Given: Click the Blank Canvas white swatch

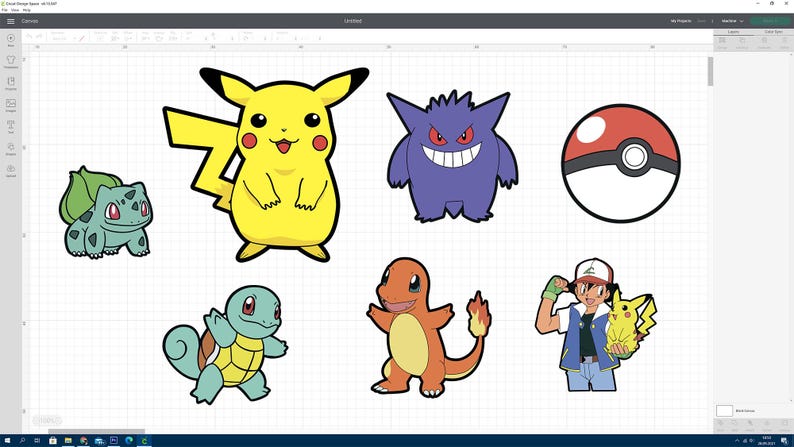Looking at the screenshot, I should 724,411.
